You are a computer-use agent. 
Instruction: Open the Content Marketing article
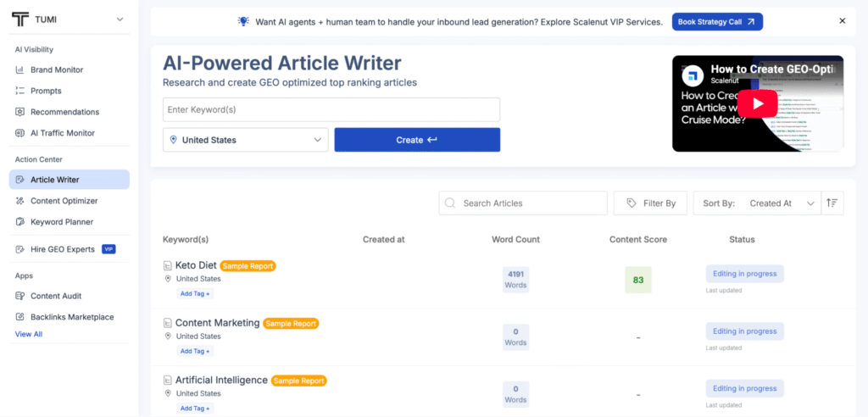coord(218,322)
